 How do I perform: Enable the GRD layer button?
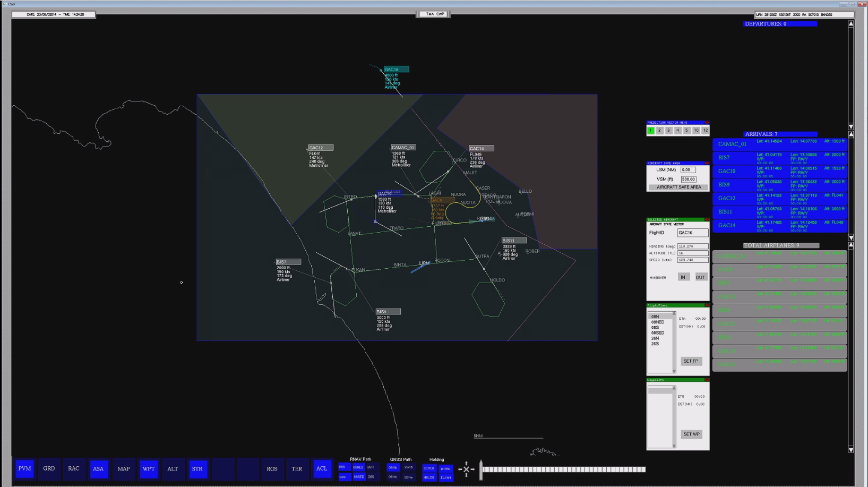click(x=49, y=469)
